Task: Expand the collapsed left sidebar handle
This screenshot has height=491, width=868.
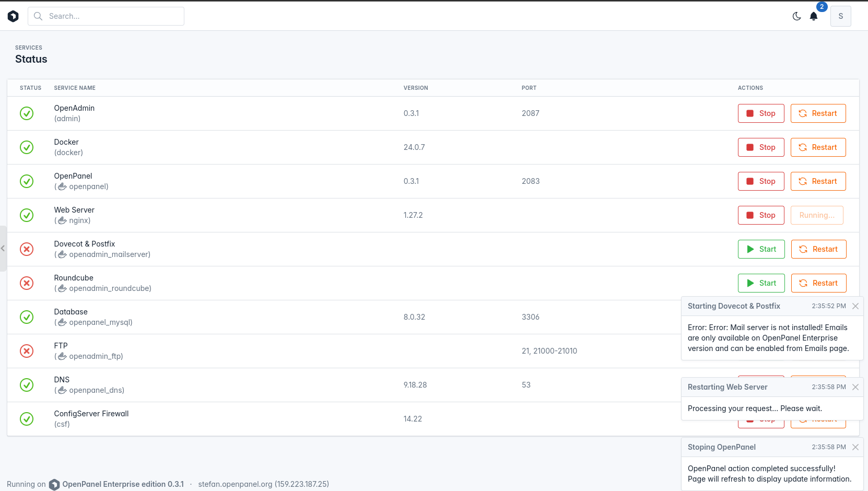Action: 3,249
